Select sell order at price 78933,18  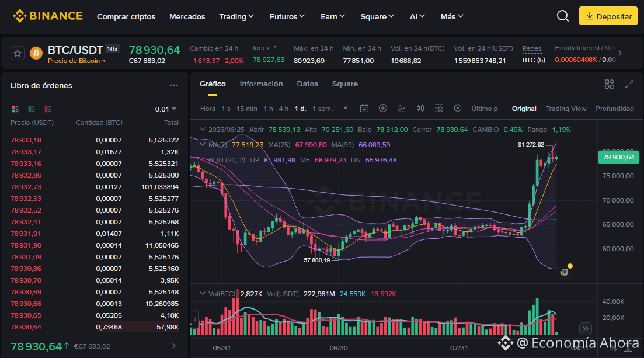(95, 140)
